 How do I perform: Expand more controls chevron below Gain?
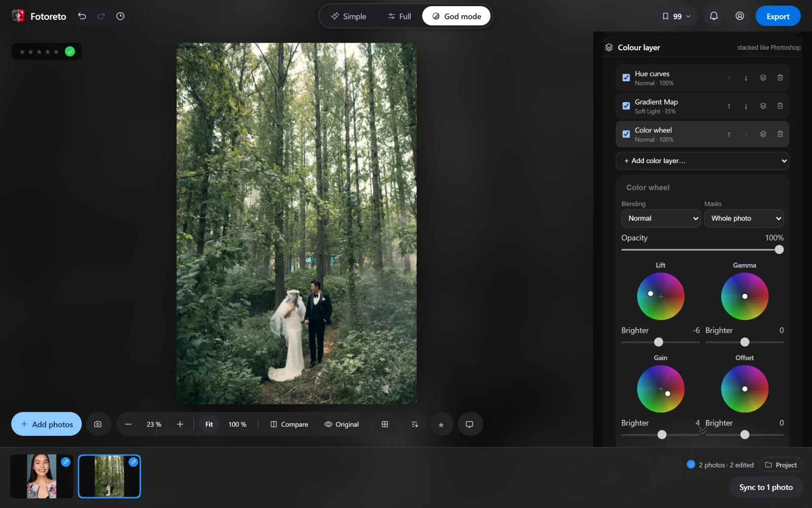pos(702,430)
